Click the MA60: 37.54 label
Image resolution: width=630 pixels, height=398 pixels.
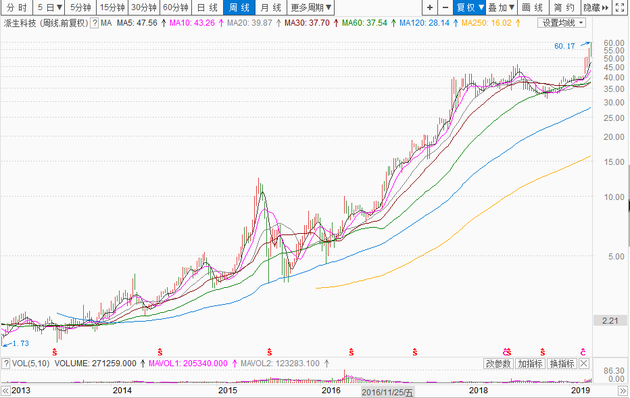(364, 23)
